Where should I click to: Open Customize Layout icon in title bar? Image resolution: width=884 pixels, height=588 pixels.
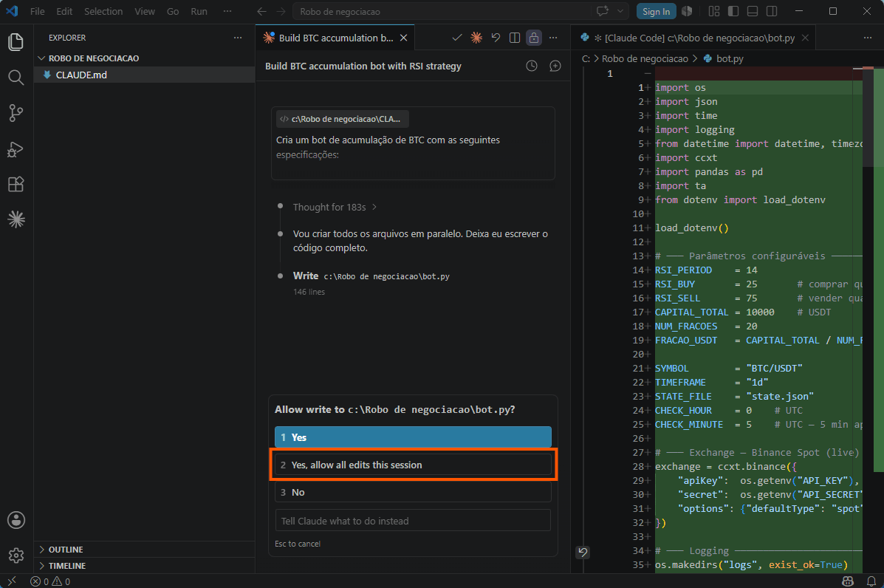click(713, 11)
